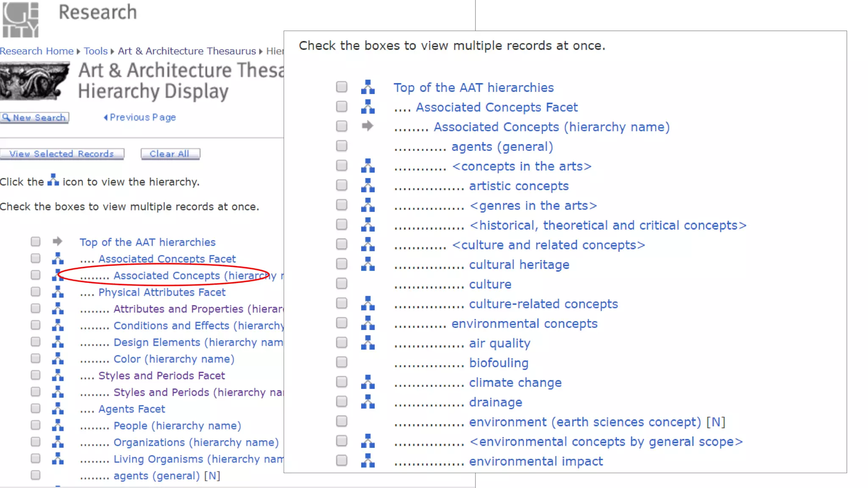Image resolution: width=868 pixels, height=488 pixels.
Task: Click hierarchy icon beside environmental impact
Action: (367, 461)
